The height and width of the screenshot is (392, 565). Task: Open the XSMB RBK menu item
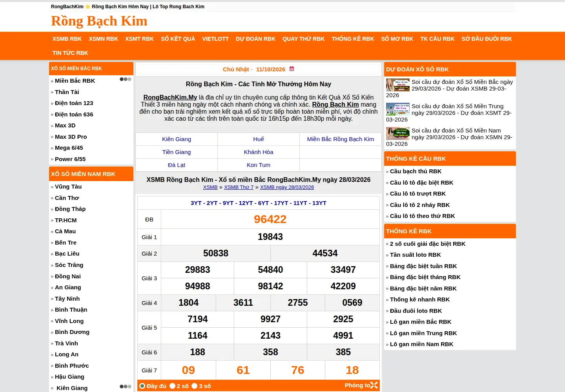pos(67,39)
